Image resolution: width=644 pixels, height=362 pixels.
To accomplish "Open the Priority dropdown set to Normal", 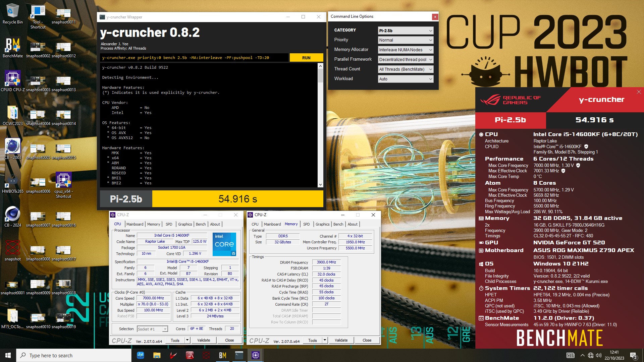I will (406, 40).
